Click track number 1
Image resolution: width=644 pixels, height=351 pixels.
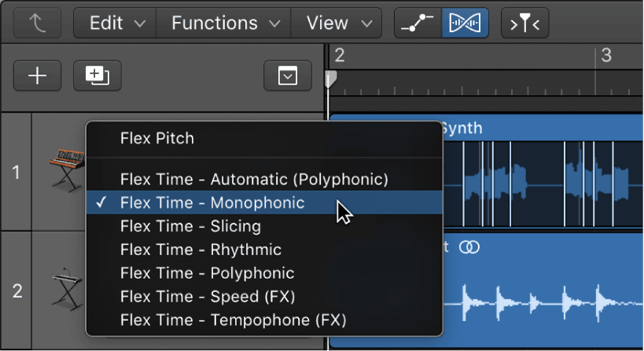[16, 172]
